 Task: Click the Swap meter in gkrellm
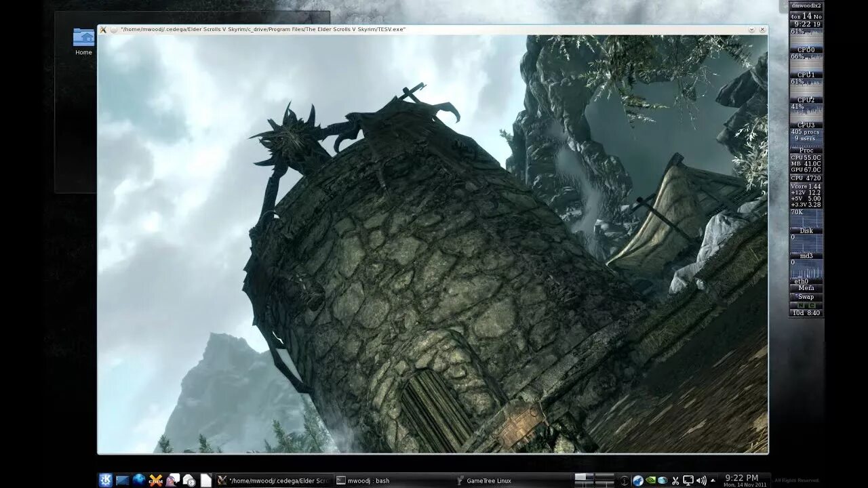pyautogui.click(x=806, y=297)
